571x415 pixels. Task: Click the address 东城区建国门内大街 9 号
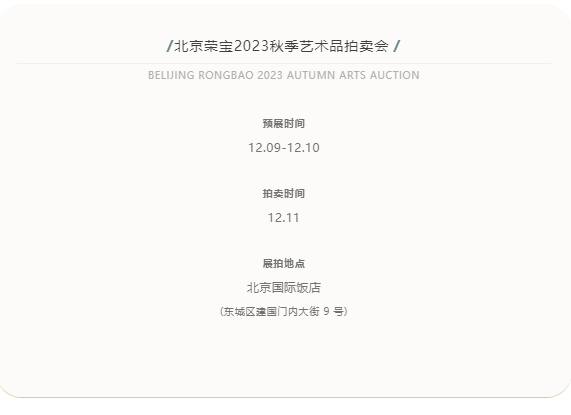[284, 312]
